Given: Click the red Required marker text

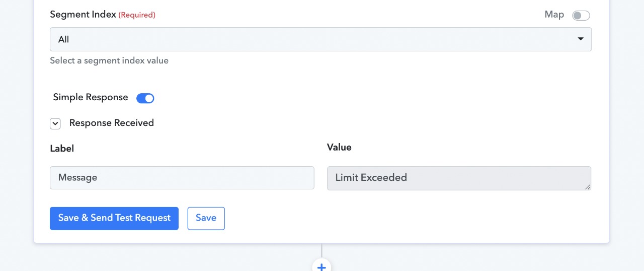Looking at the screenshot, I should 137,15.
